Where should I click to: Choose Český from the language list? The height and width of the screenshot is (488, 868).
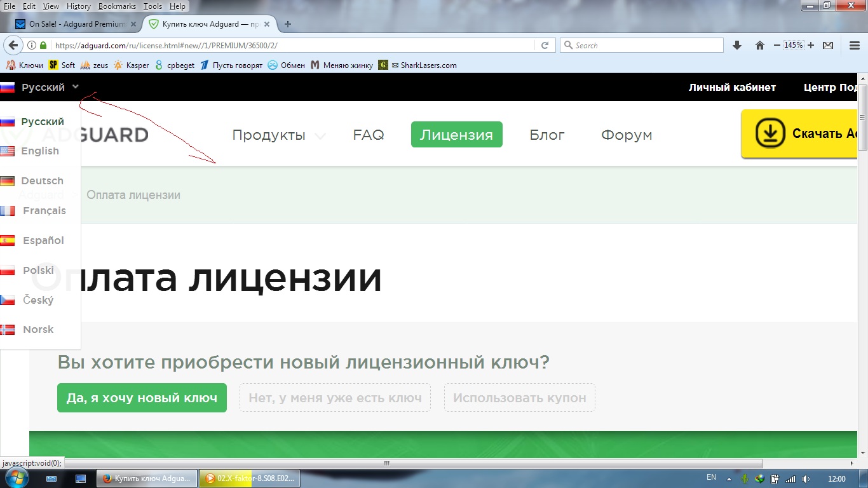click(39, 301)
